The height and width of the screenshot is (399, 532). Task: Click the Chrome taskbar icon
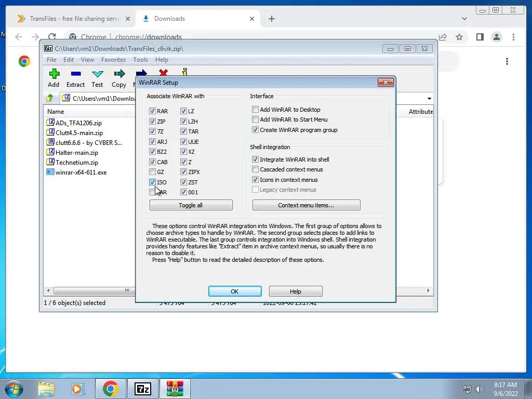click(x=110, y=389)
